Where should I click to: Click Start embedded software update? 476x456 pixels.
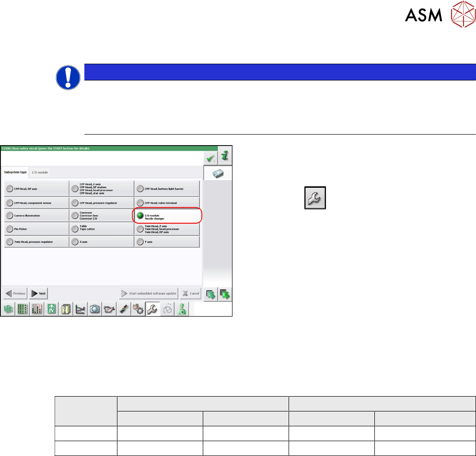tap(149, 293)
